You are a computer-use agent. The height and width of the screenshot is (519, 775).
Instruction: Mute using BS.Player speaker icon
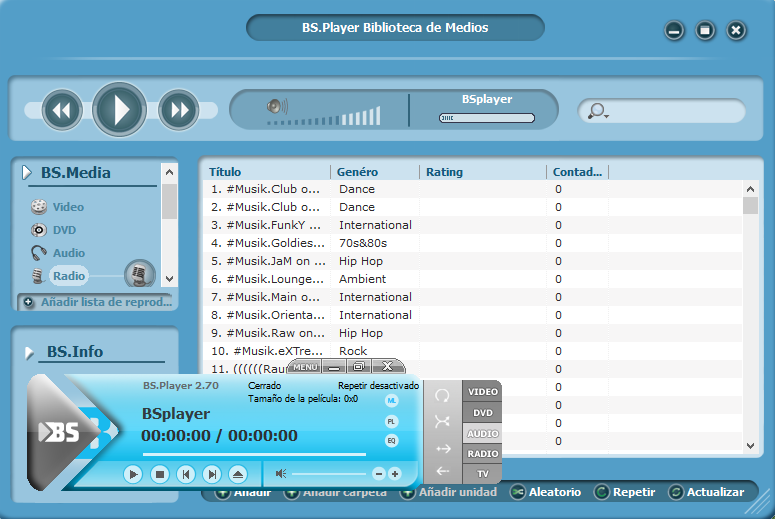pyautogui.click(x=281, y=474)
